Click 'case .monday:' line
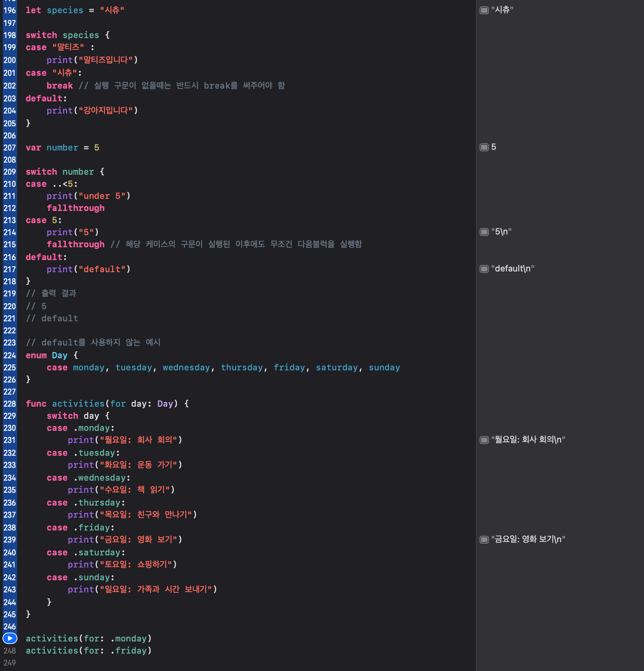This screenshot has width=644, height=671. [x=81, y=428]
